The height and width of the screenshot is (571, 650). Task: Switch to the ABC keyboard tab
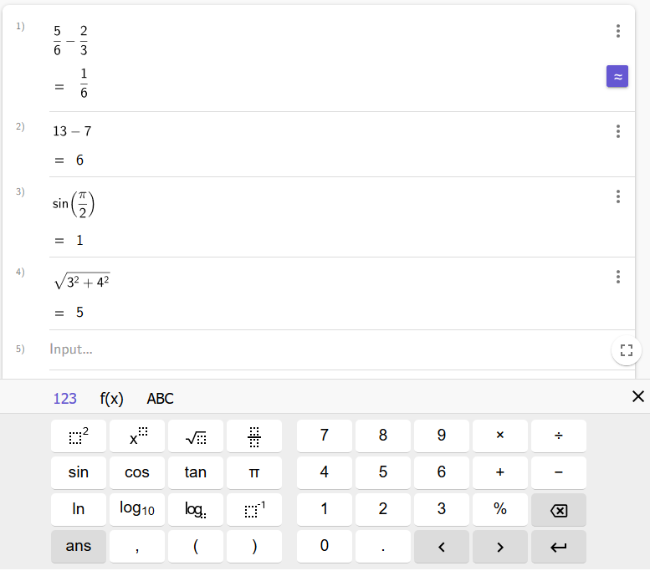coord(160,398)
